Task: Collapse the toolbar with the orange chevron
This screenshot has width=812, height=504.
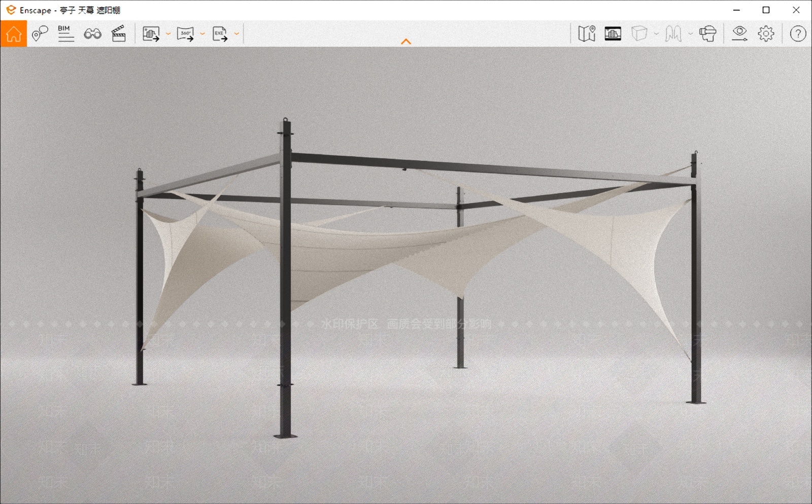Action: [x=406, y=42]
